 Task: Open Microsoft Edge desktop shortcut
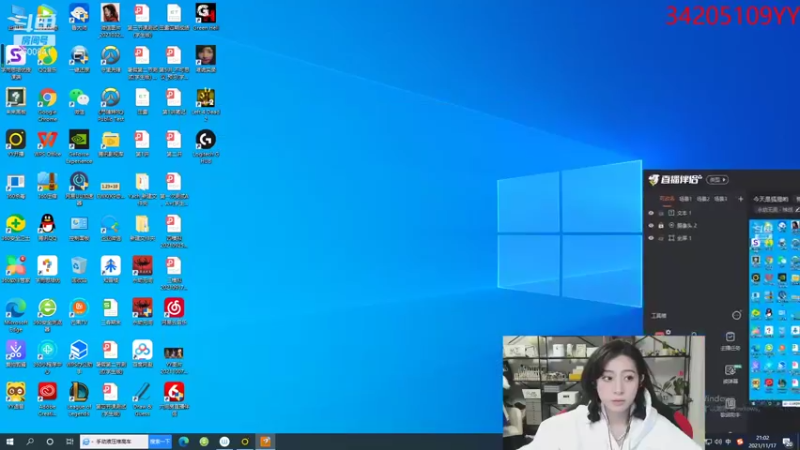tap(16, 308)
